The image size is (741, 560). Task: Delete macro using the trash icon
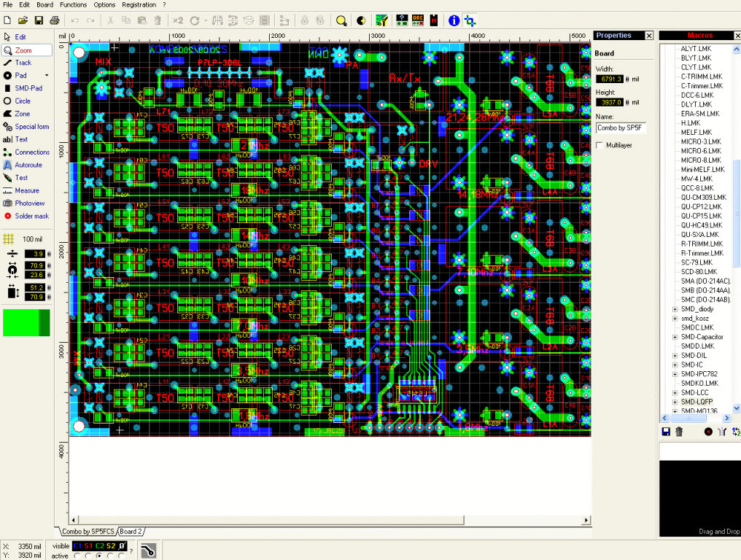coord(679,432)
